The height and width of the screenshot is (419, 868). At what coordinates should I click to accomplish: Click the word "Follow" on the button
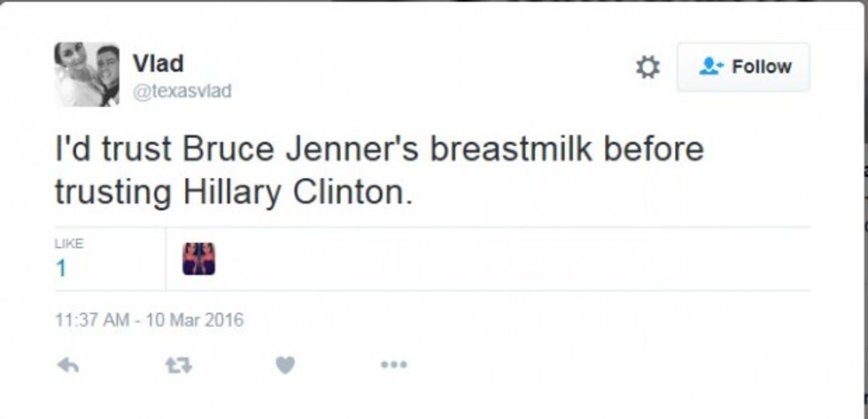[762, 67]
